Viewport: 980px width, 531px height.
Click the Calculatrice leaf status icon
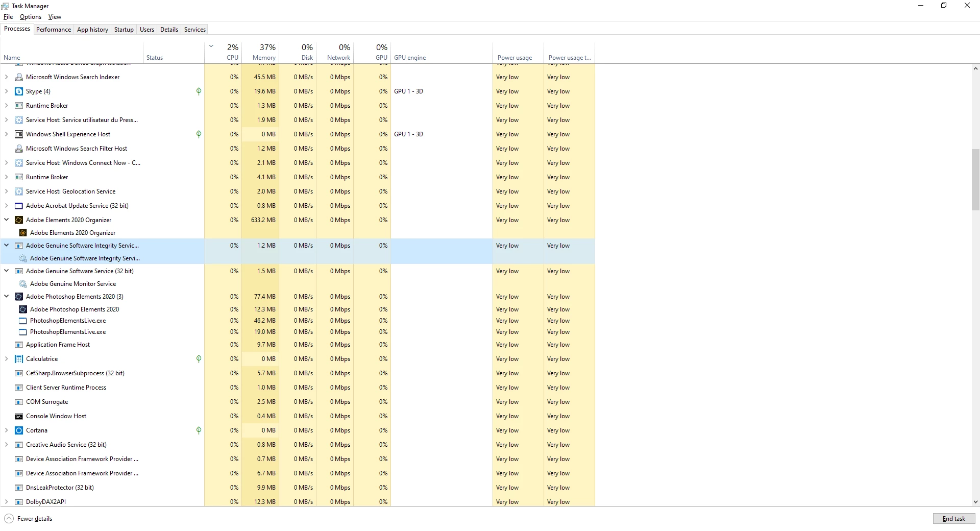[199, 359]
